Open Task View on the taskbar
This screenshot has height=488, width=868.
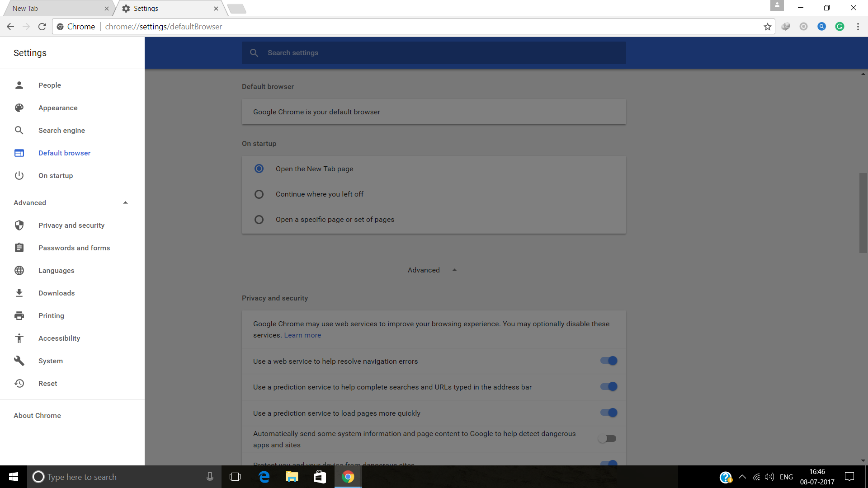pyautogui.click(x=235, y=477)
